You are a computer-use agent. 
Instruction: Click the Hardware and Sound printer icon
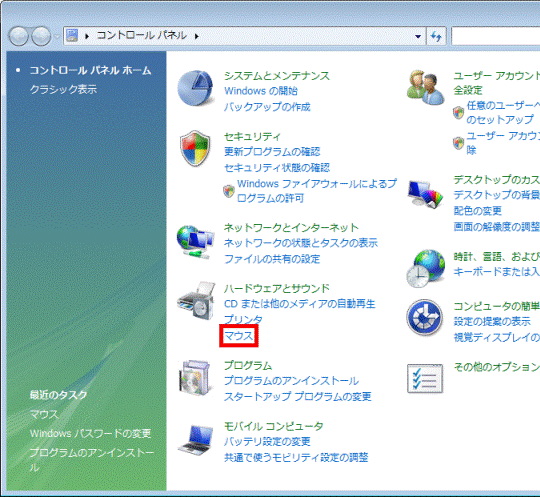coord(196,301)
